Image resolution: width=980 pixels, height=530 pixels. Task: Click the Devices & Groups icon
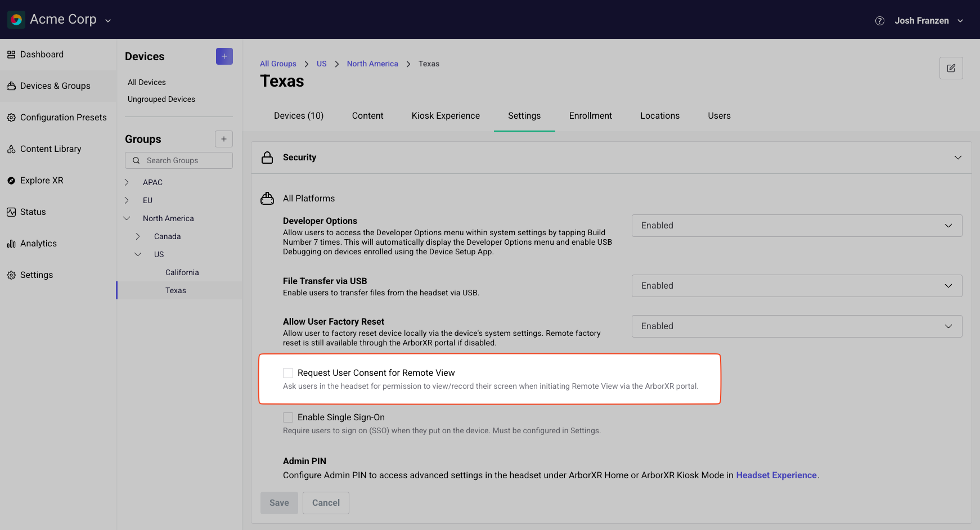pos(11,86)
